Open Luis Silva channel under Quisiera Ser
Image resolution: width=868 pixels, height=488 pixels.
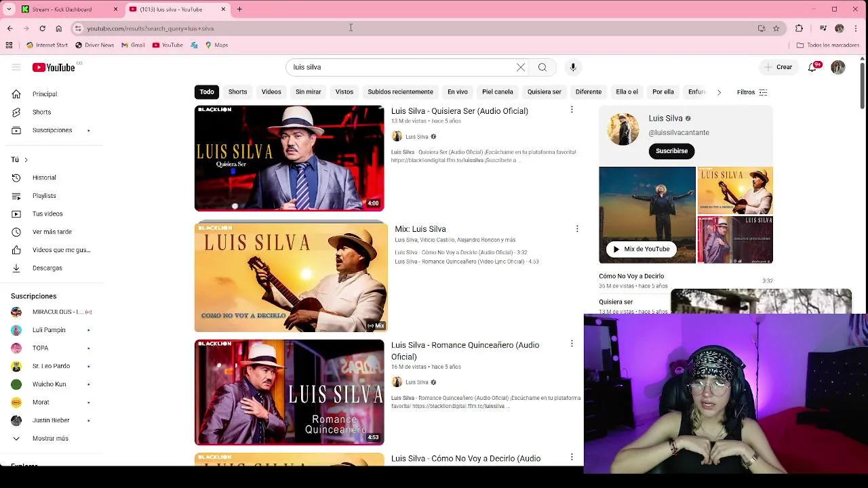[x=416, y=137]
